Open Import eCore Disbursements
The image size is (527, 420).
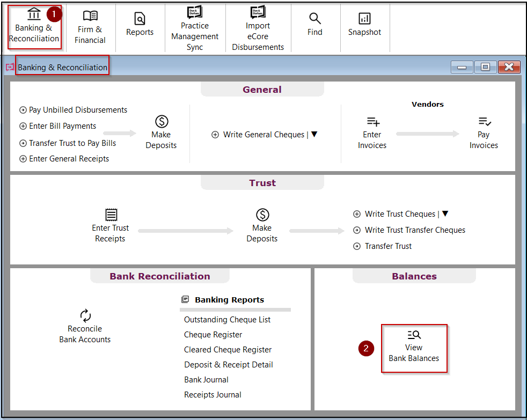click(x=258, y=27)
